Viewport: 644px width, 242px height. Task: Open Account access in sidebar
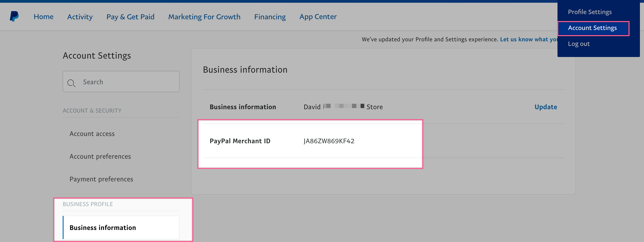pyautogui.click(x=92, y=134)
